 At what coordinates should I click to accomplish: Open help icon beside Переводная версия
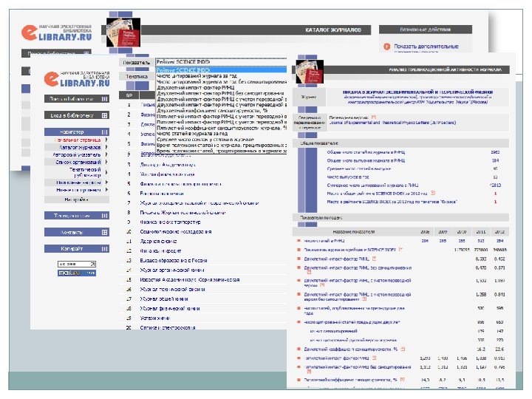[x=374, y=117]
